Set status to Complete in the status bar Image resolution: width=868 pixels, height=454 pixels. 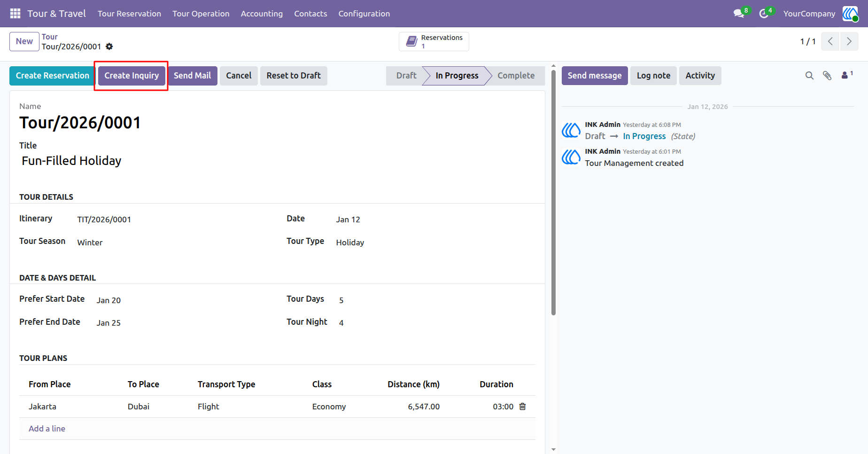click(516, 76)
